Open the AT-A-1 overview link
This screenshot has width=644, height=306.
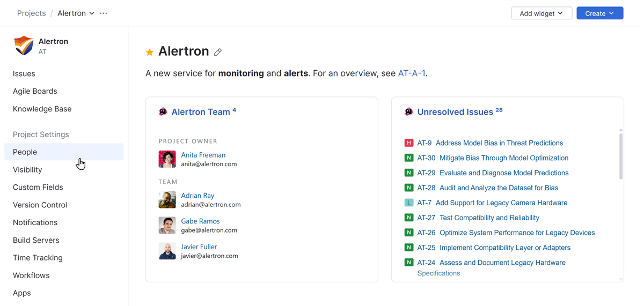tap(412, 73)
